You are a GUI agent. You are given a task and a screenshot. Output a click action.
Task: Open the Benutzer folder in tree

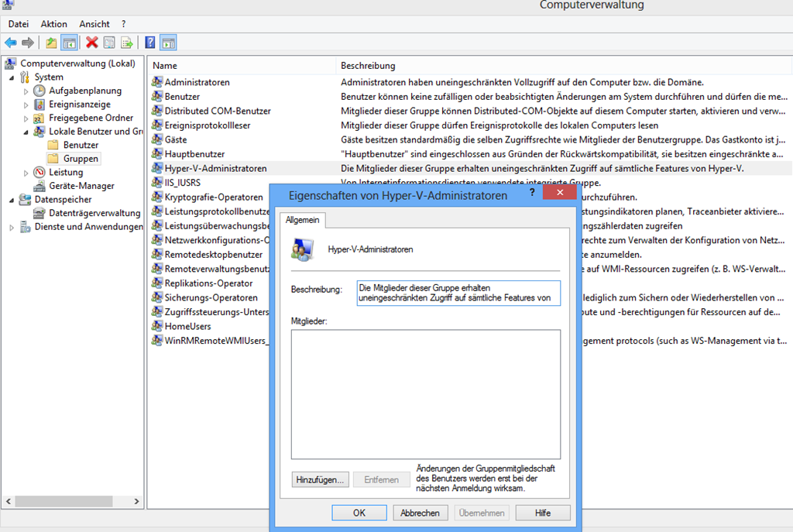pyautogui.click(x=81, y=145)
